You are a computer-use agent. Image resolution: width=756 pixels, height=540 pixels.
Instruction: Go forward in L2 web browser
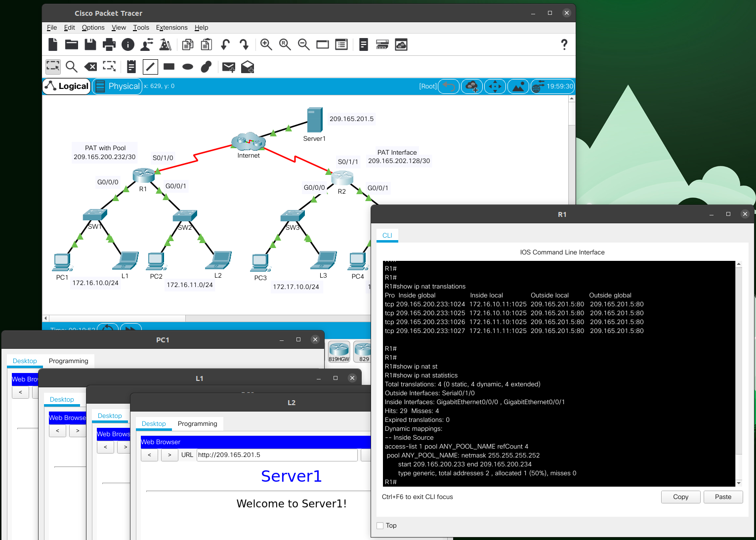coord(169,455)
